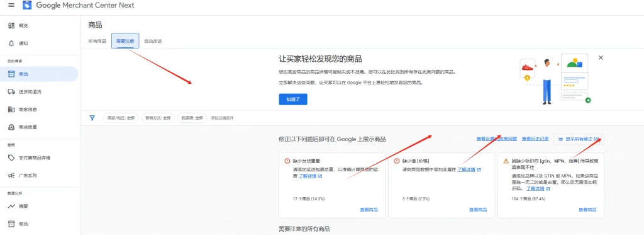This screenshot has width=644, height=235.
Task: Click 17 个商品 (14.3%) count text
Action: [309, 199]
